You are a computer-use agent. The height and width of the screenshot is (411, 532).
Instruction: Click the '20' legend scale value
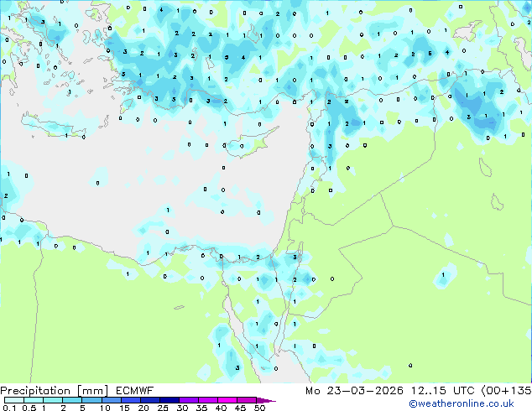(x=143, y=408)
